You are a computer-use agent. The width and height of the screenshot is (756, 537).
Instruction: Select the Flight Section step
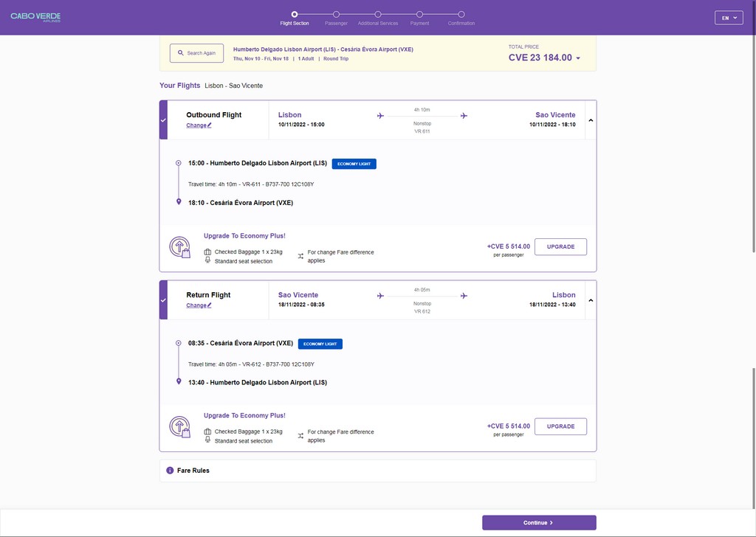tap(295, 18)
